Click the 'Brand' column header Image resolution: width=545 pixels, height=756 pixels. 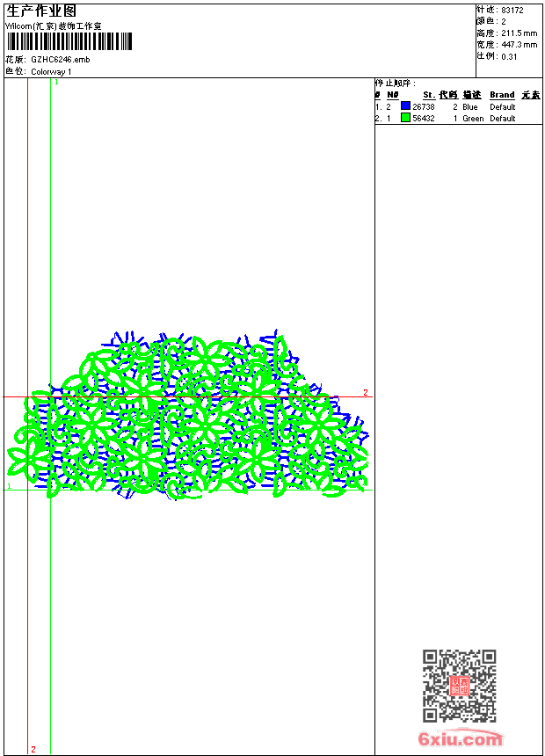point(502,95)
